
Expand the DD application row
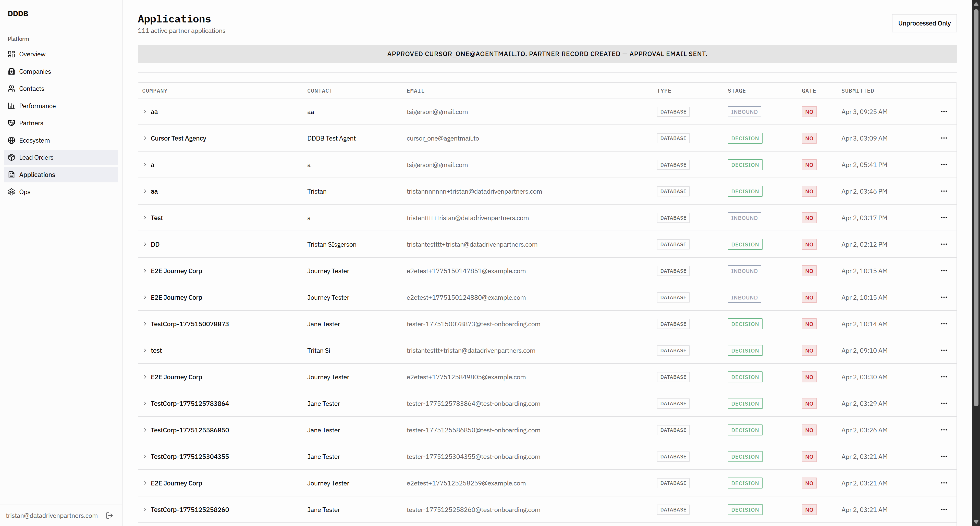pyautogui.click(x=145, y=244)
